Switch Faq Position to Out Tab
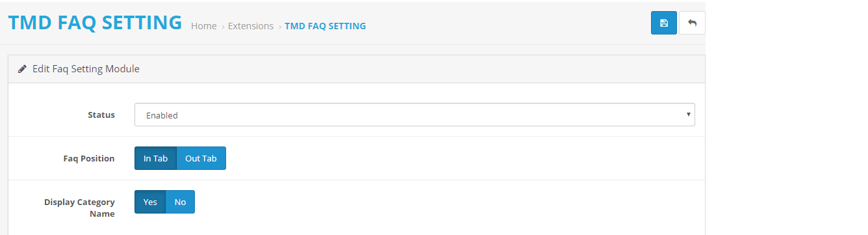This screenshot has width=868, height=235. pyautogui.click(x=201, y=158)
